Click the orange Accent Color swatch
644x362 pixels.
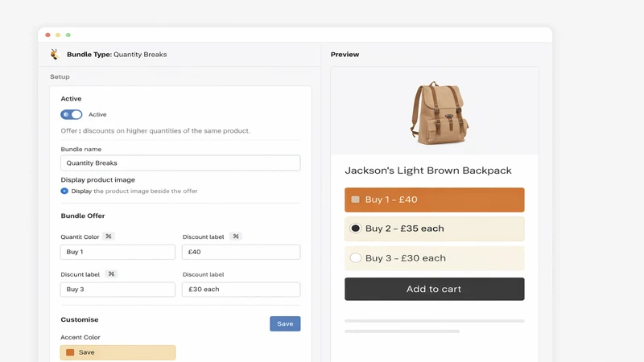coord(70,352)
